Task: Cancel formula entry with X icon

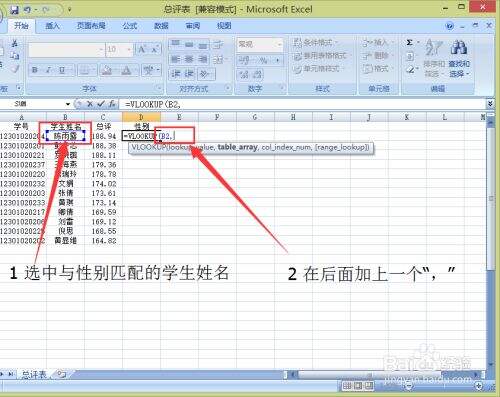Action: [89, 104]
